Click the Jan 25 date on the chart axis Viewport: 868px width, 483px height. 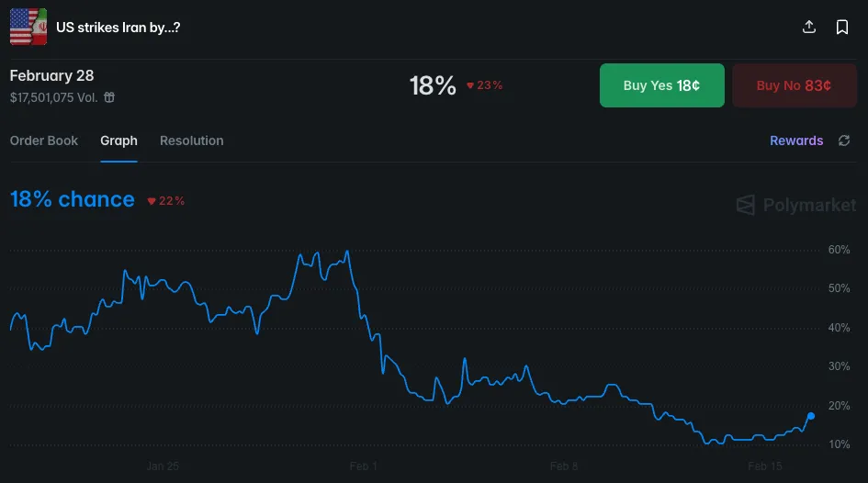click(x=163, y=466)
